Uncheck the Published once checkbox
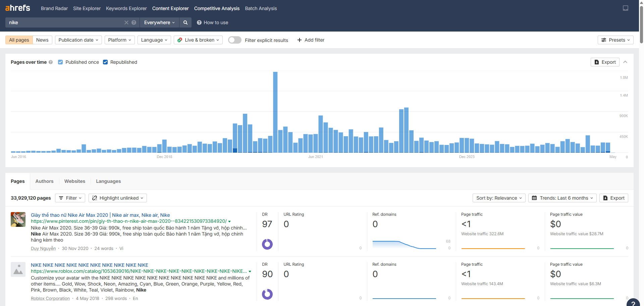 60,62
